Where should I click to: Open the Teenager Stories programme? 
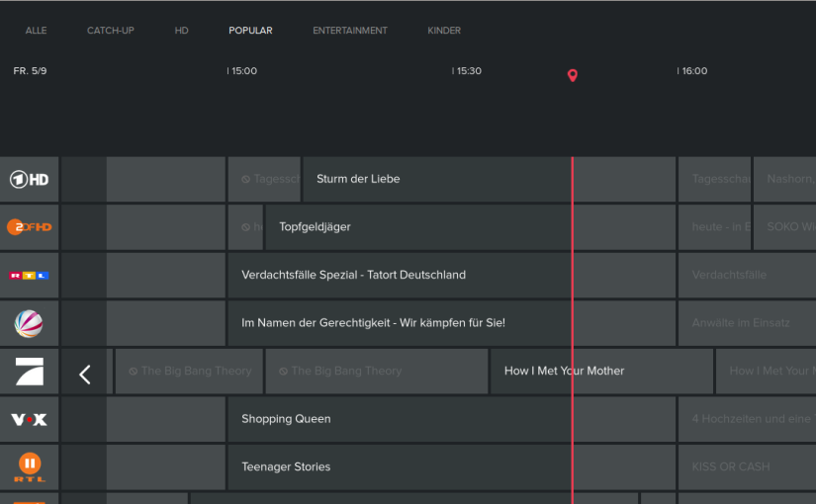[452, 466]
